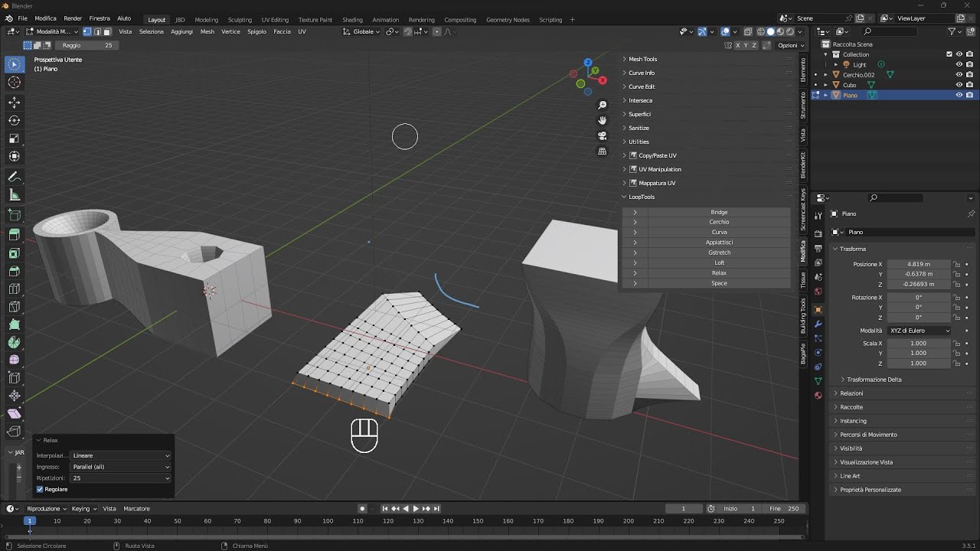Select the Rotate tool

15,120
